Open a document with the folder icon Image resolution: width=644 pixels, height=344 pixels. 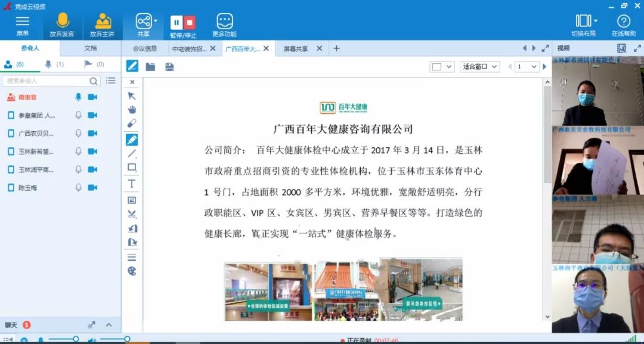tap(150, 67)
